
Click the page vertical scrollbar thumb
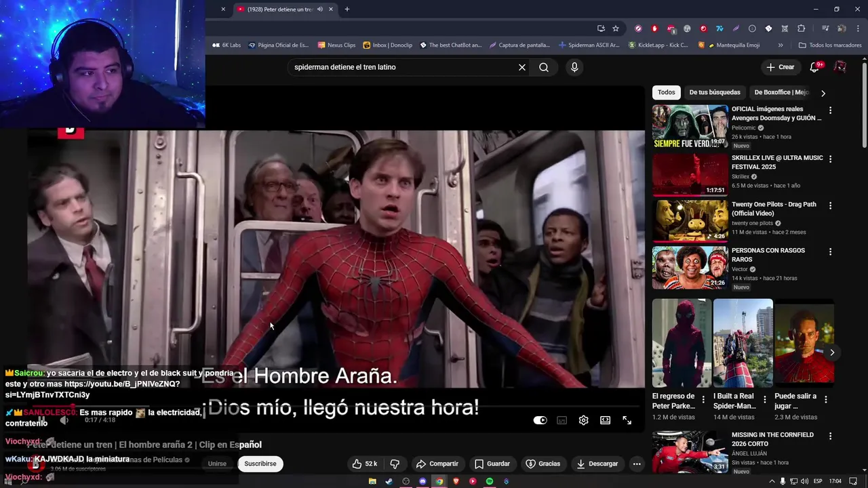(865, 105)
